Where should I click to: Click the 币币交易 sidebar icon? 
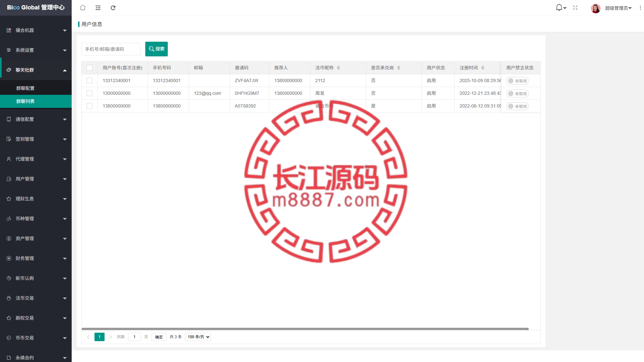coord(9,338)
